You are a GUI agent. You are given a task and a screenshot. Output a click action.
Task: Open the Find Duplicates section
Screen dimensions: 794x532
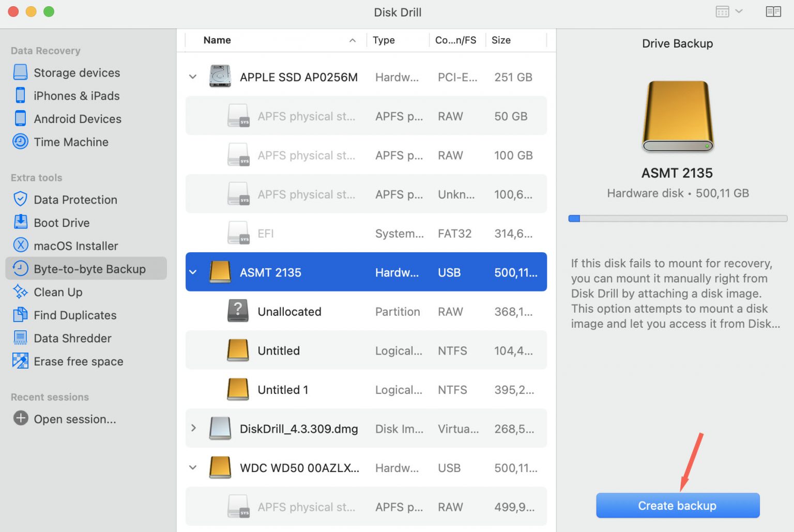tap(20, 315)
